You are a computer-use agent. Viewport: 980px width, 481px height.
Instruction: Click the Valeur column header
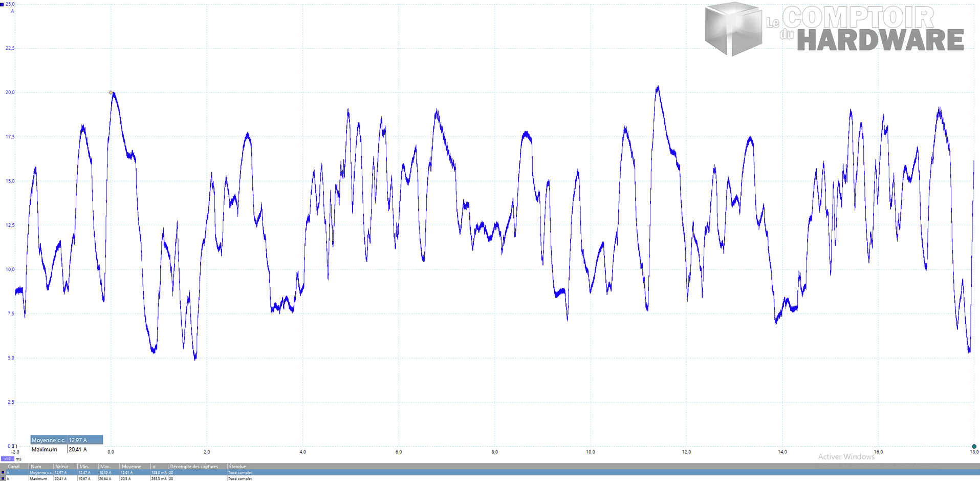(62, 467)
